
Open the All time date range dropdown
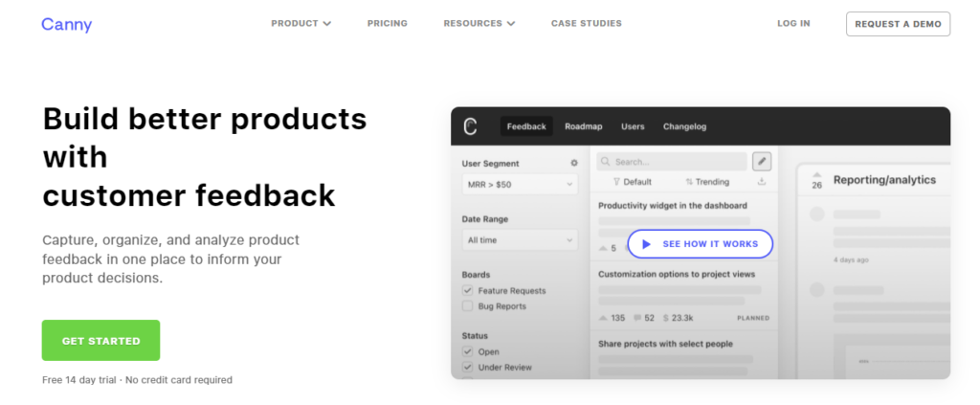pyautogui.click(x=519, y=240)
